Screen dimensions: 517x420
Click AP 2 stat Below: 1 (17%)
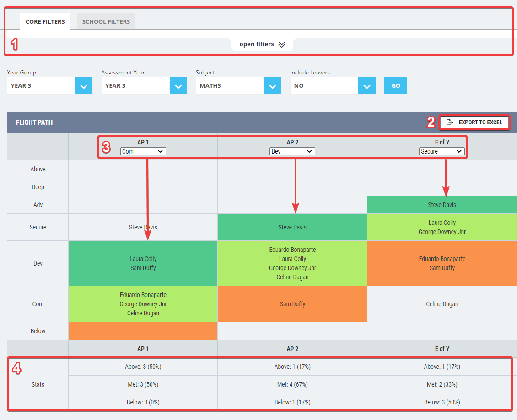coord(292,402)
